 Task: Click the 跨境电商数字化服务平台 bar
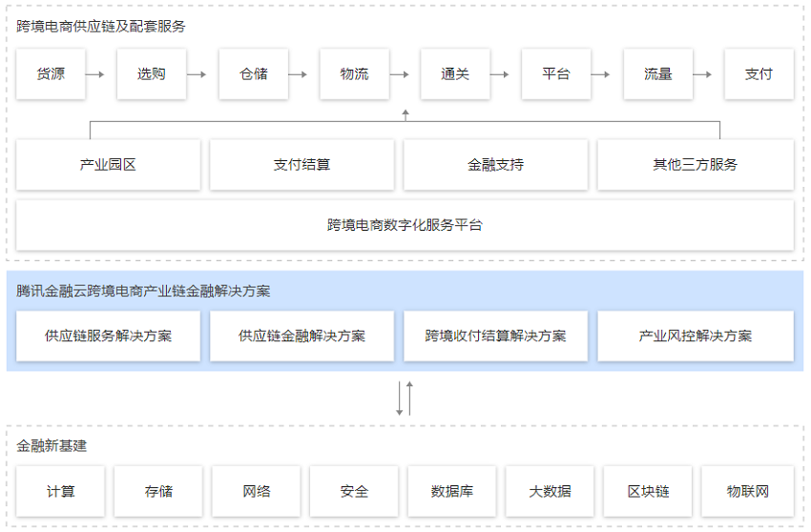point(405,225)
